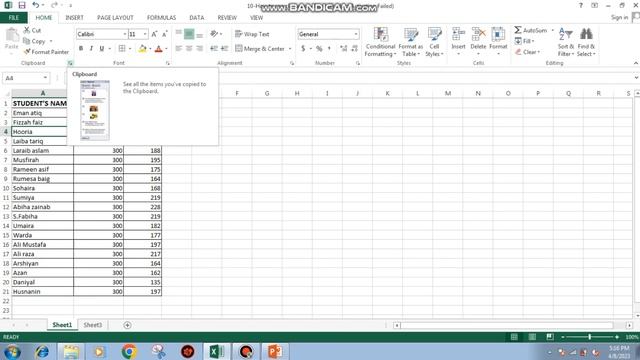Screen dimensions: 640x360
Task: Click the AutoSum sigma icon
Action: pos(518,30)
